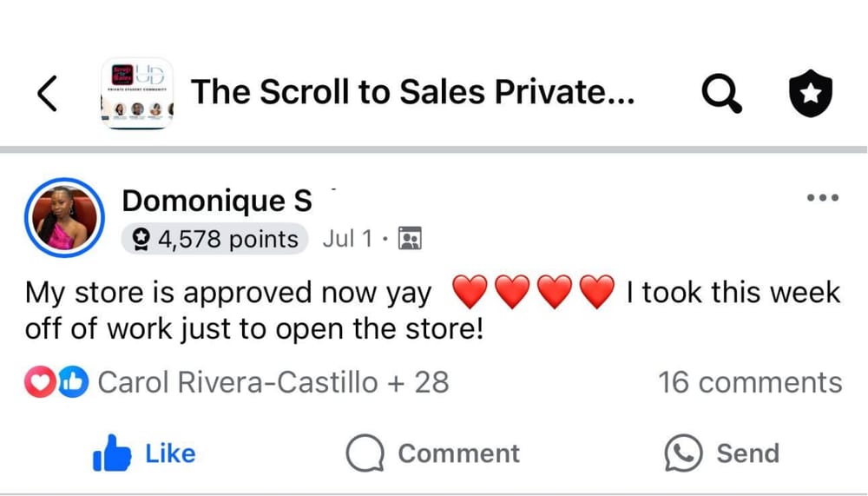
Task: Open the Scroll to Sales group thumbnail
Action: 137,93
